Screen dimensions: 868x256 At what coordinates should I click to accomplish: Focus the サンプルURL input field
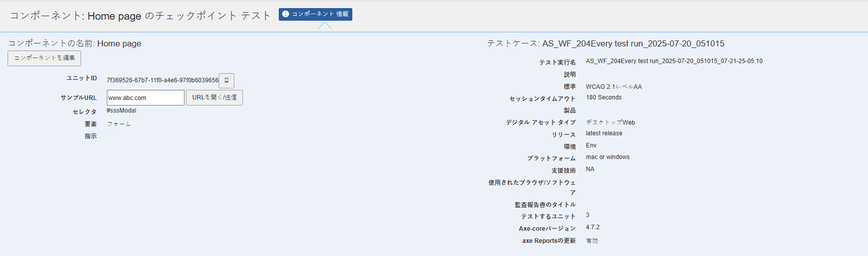click(x=145, y=98)
